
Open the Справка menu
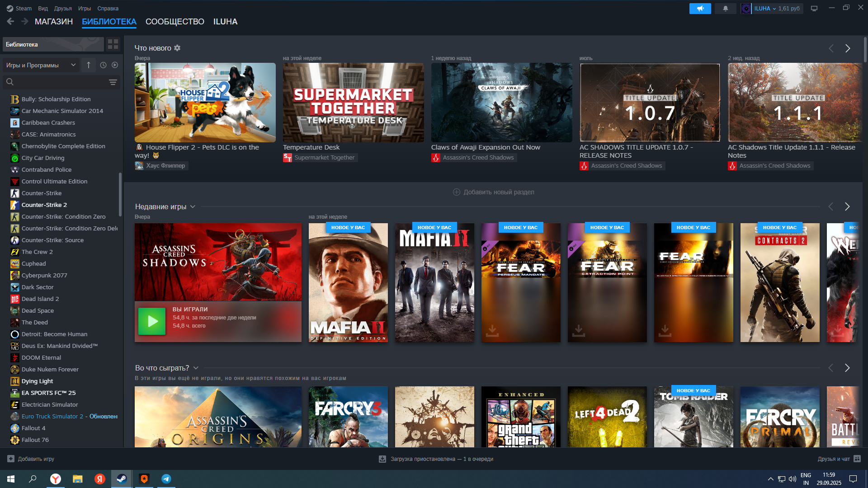(108, 9)
